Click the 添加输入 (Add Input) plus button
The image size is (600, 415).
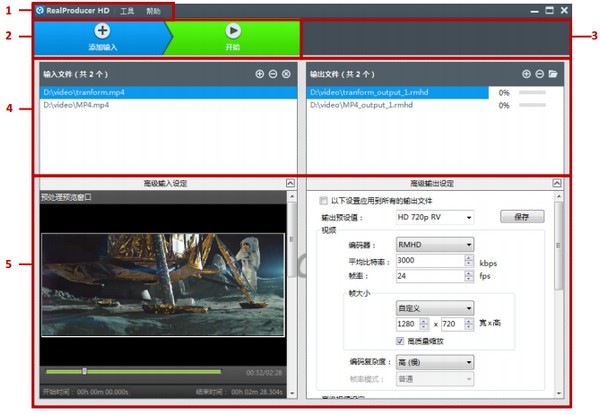102,32
